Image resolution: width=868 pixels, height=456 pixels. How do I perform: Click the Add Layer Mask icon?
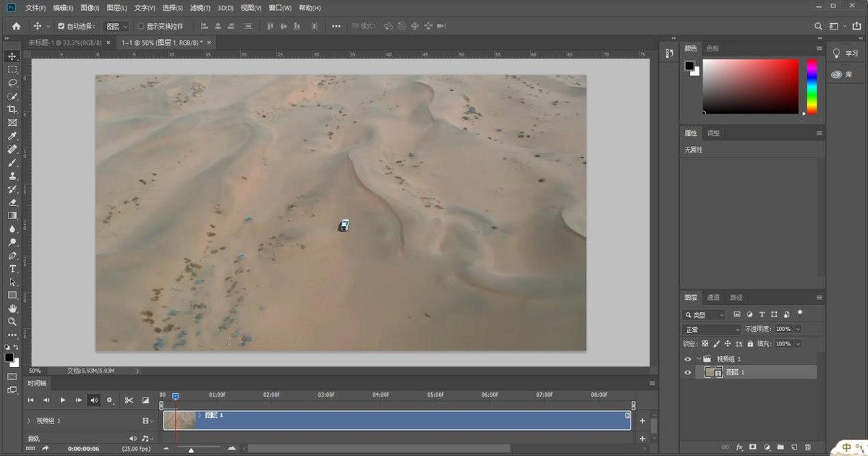pyautogui.click(x=752, y=447)
